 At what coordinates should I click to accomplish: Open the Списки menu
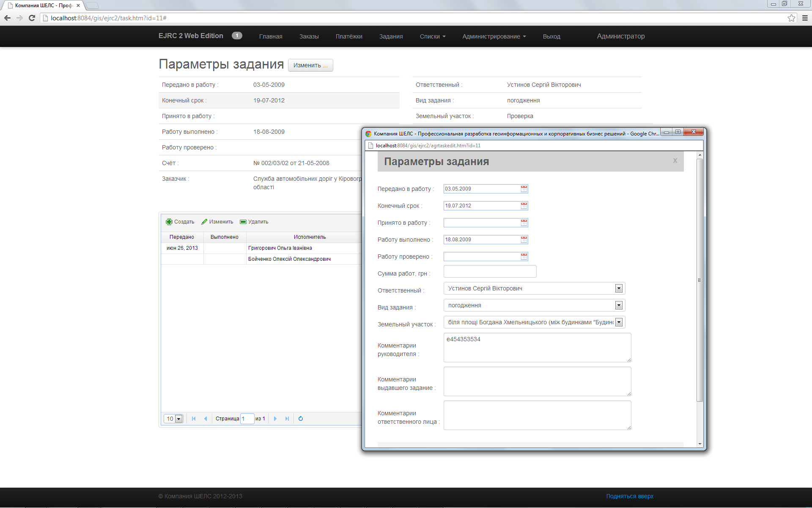coord(432,36)
